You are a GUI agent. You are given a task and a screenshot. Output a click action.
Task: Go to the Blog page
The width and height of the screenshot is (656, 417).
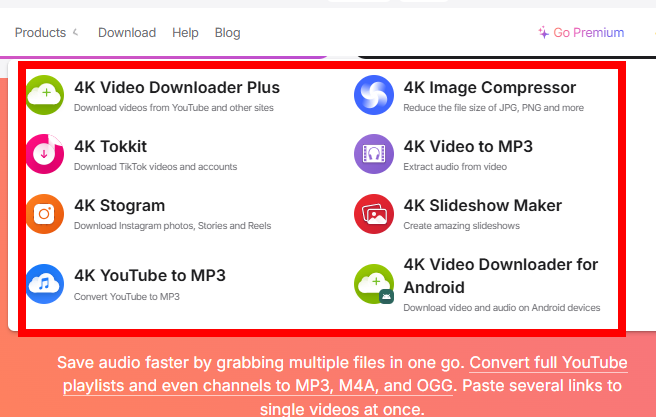click(228, 33)
